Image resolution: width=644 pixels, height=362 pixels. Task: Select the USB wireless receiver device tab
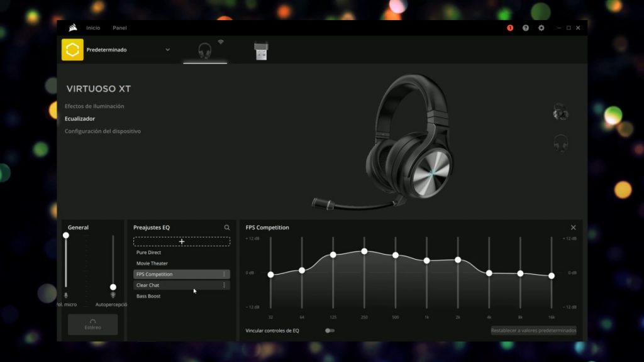pyautogui.click(x=261, y=52)
